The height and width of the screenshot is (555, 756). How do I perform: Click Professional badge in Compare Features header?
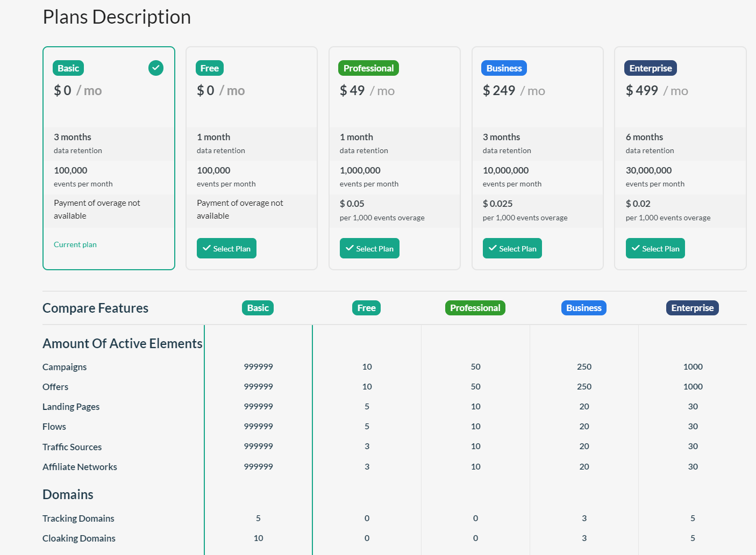point(475,308)
